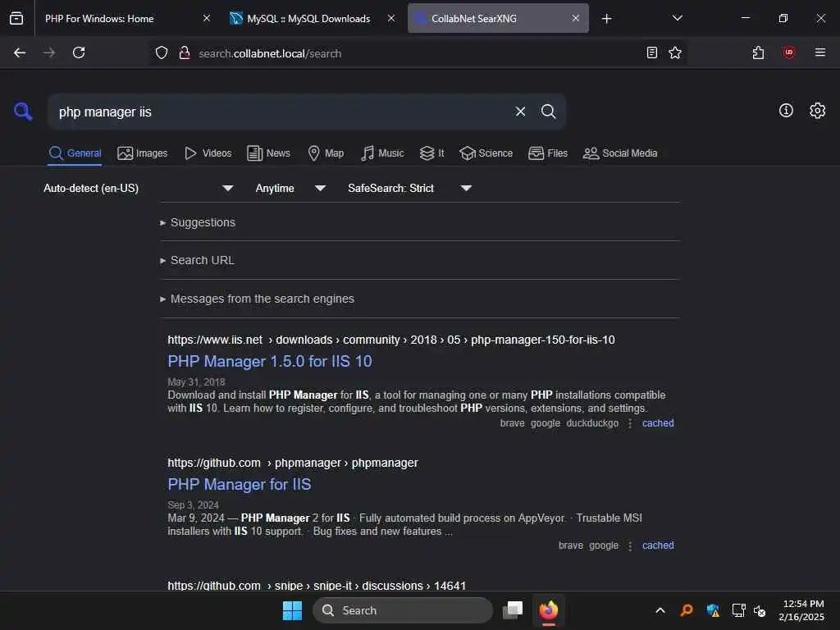Open Firefox application hamburger menu
Screen dimensions: 840x630
(820, 52)
